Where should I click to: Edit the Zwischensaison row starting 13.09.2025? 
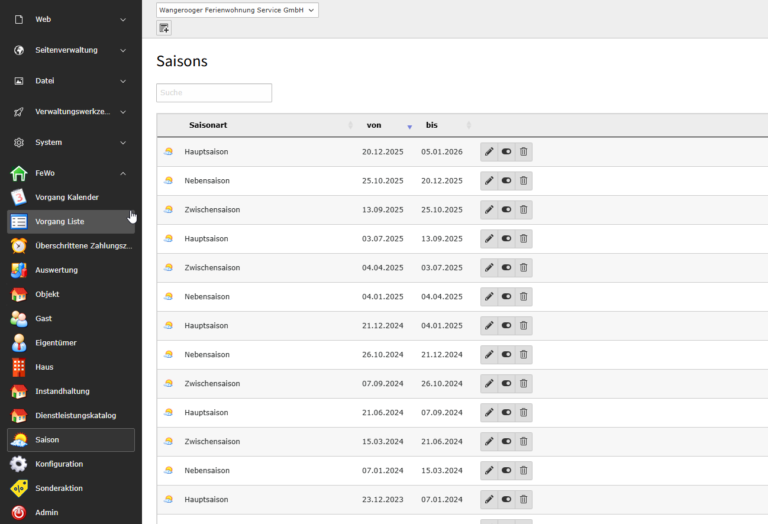[489, 210]
